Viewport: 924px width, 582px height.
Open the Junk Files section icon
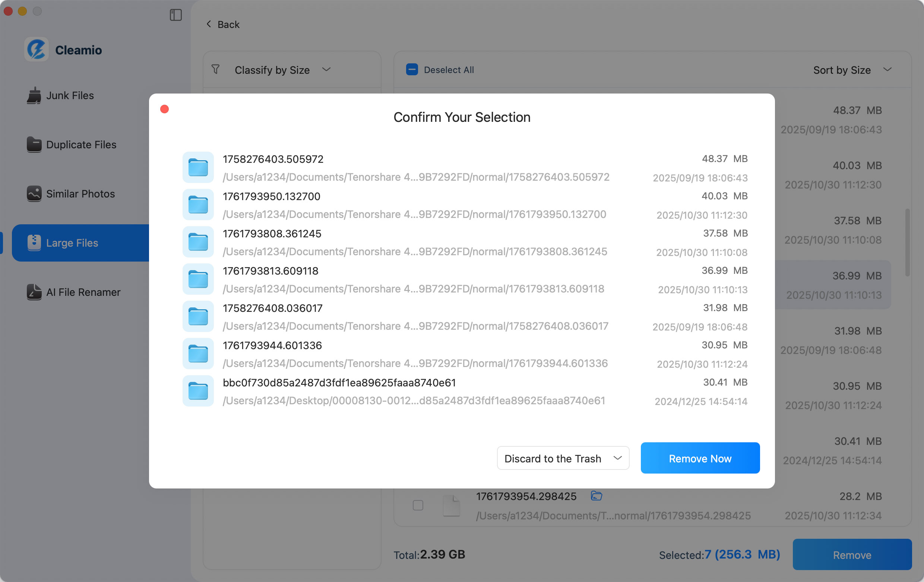[x=34, y=95]
